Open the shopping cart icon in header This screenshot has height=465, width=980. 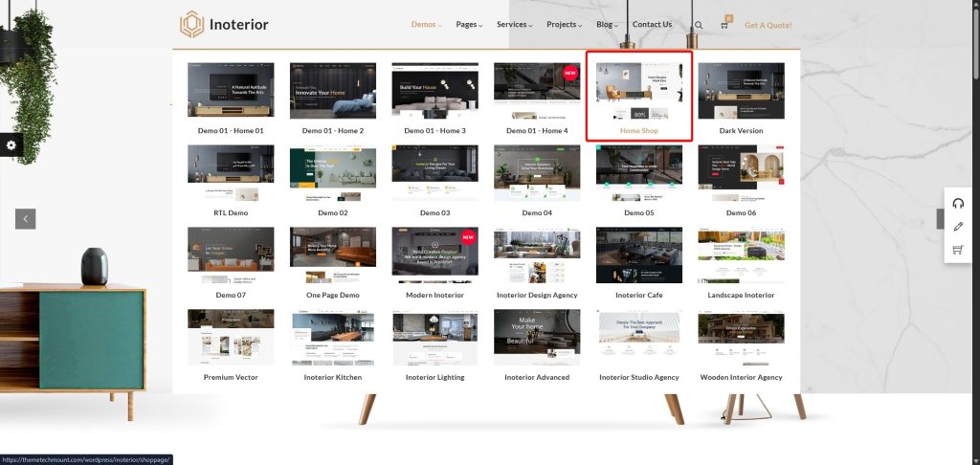[724, 26]
